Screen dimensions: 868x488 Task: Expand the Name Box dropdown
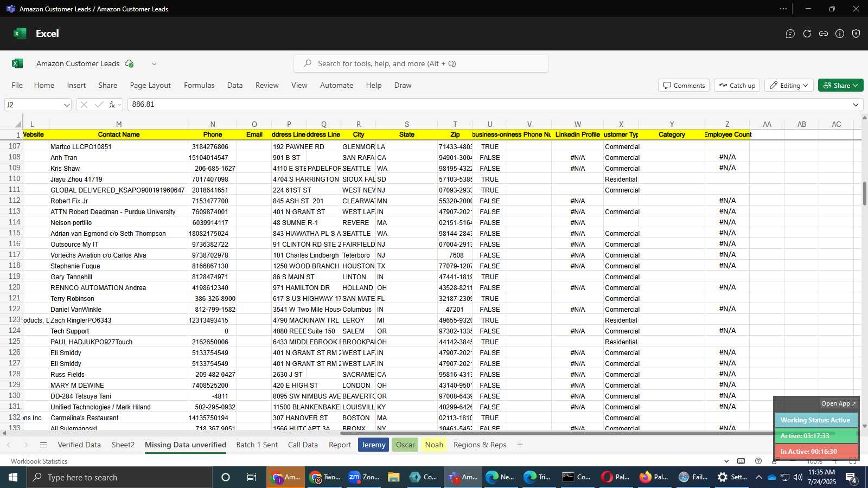67,105
